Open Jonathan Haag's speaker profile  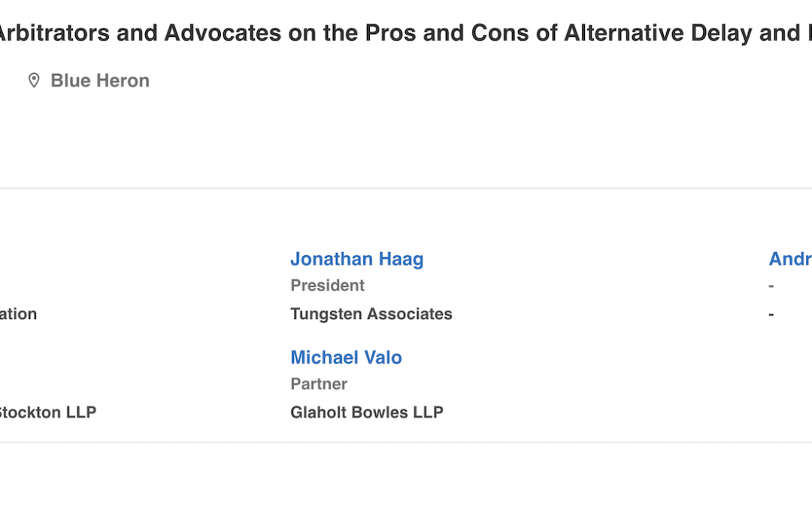pyautogui.click(x=356, y=259)
